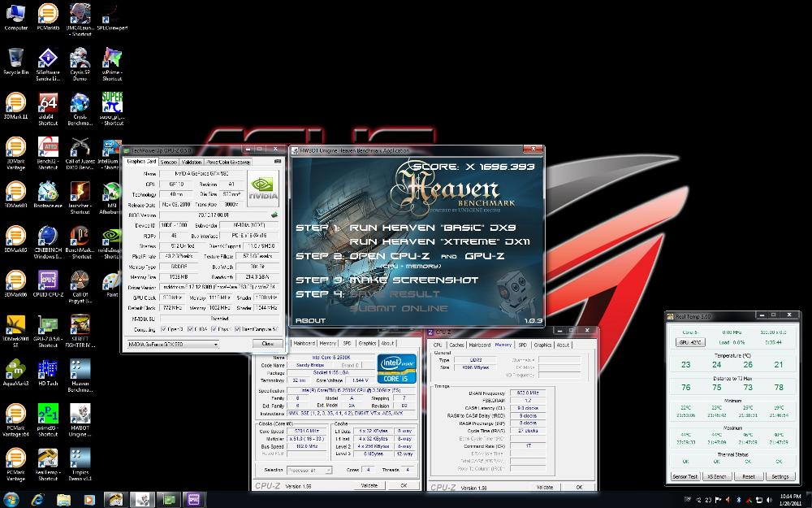Select the 3DMark Vantage desktop icon
812x508 pixels.
[15, 154]
